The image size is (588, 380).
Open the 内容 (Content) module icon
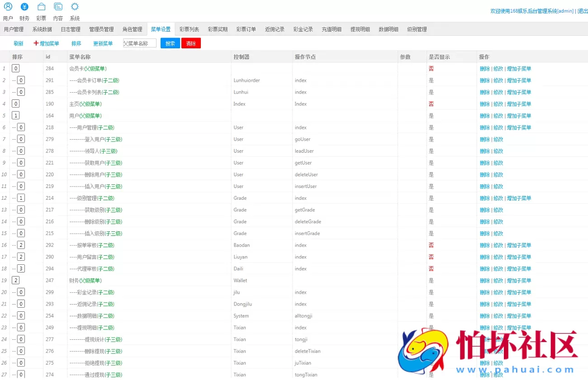[58, 6]
